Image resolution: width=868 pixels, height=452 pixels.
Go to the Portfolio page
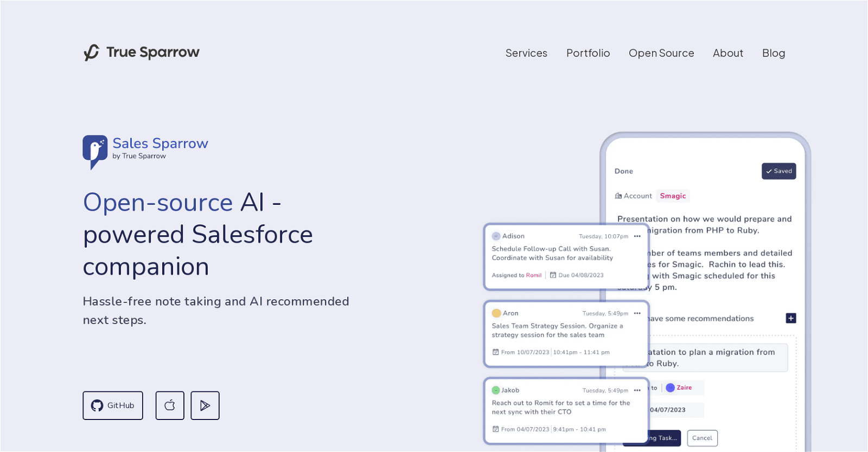pos(588,53)
